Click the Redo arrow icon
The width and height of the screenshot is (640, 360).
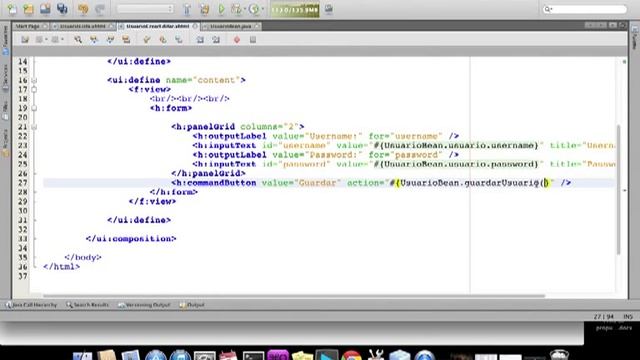pos(100,9)
